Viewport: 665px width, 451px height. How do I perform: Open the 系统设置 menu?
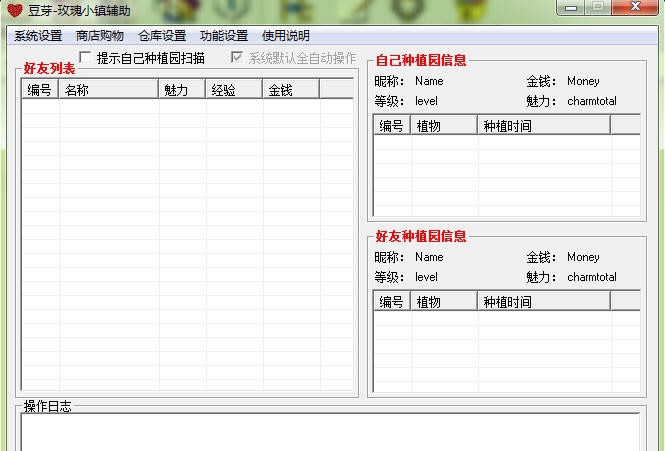click(x=38, y=36)
